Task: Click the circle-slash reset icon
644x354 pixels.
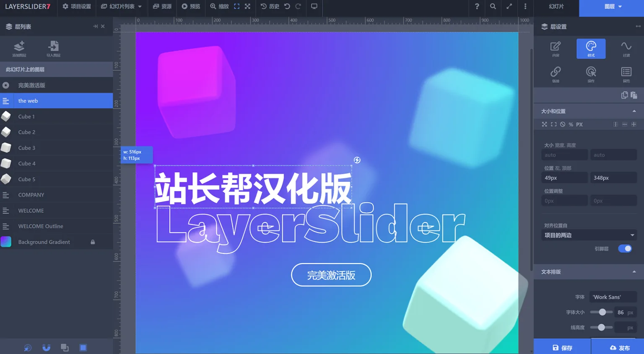Action: pyautogui.click(x=563, y=124)
